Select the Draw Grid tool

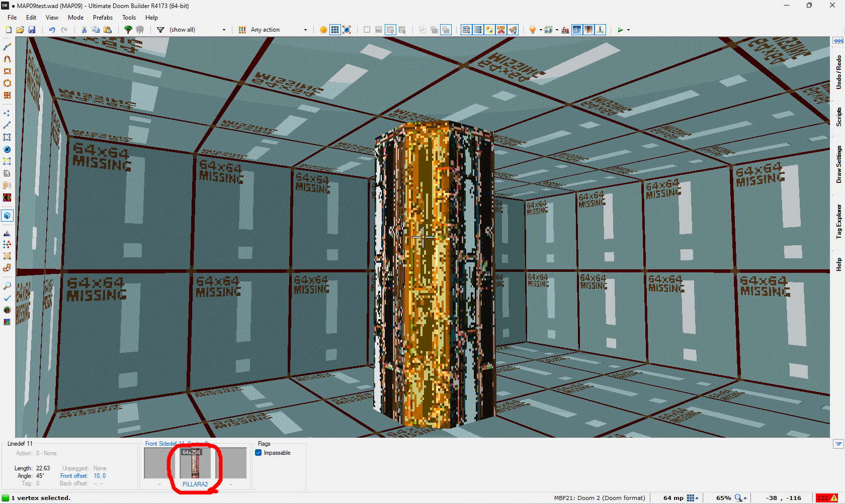point(7,95)
